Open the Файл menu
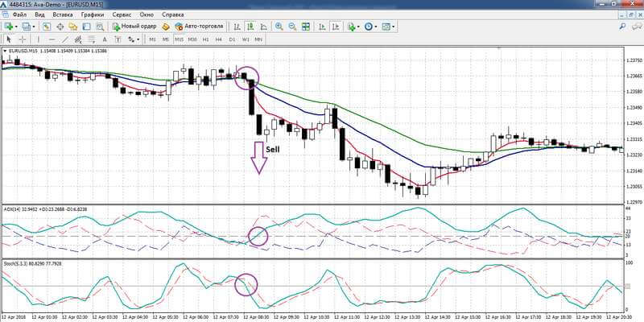The image size is (644, 322). click(x=19, y=14)
